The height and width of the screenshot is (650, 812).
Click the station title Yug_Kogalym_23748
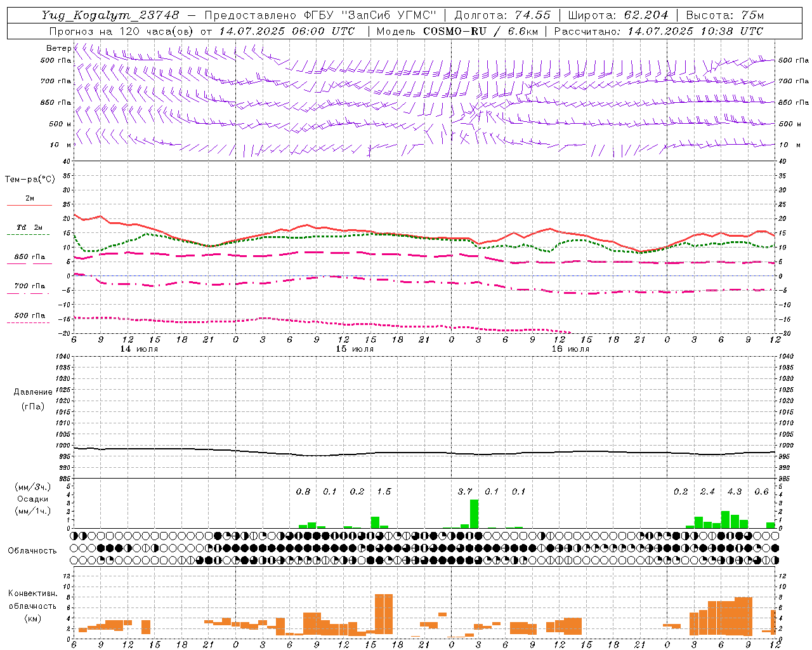click(x=110, y=15)
